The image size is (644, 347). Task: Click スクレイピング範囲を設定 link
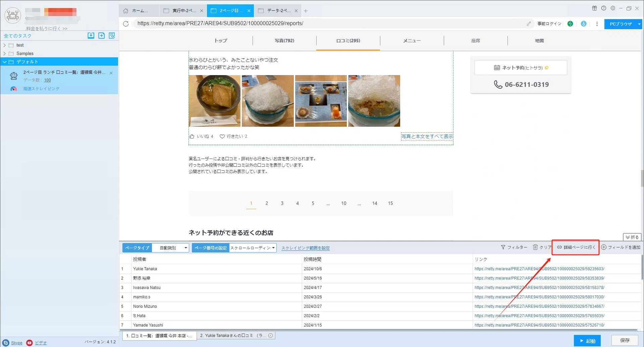(305, 248)
